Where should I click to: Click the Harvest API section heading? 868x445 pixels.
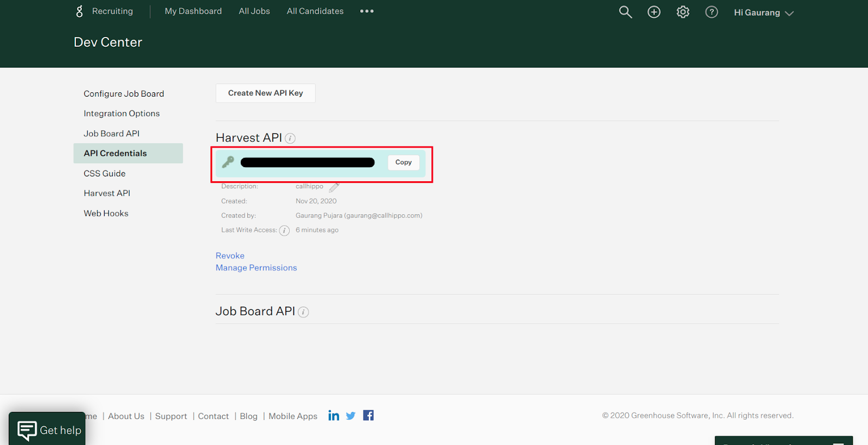pos(249,138)
